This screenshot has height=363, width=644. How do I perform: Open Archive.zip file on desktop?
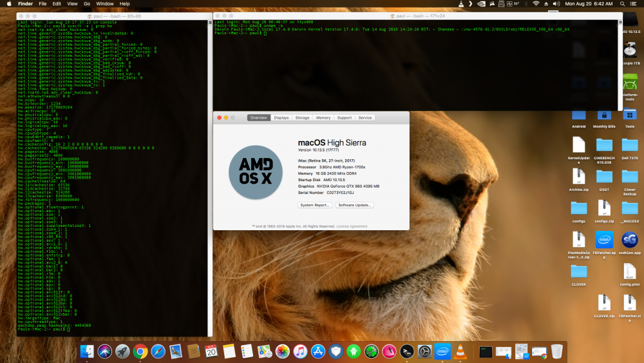click(579, 177)
